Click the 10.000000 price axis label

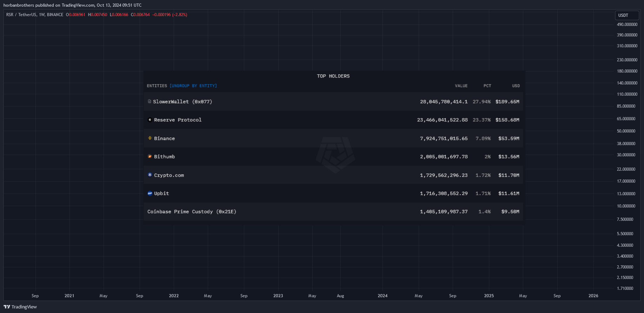[626, 206]
